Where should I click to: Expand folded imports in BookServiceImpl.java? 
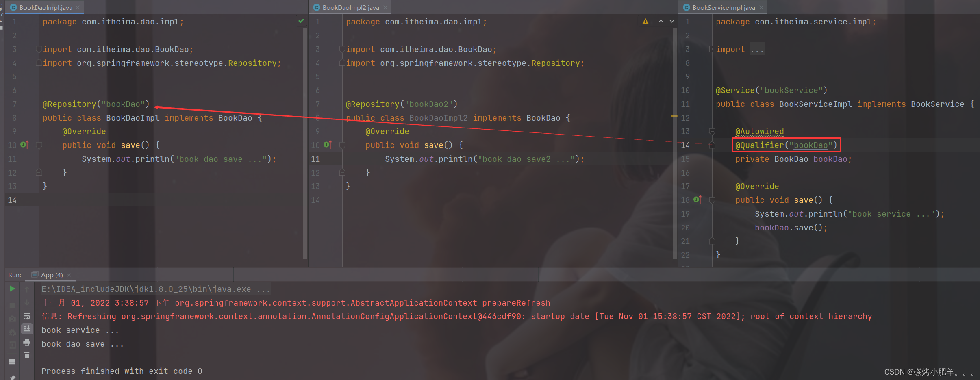point(712,49)
